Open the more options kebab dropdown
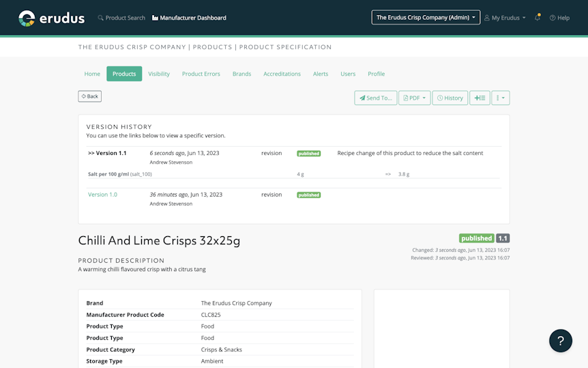The image size is (588, 368). pos(501,98)
